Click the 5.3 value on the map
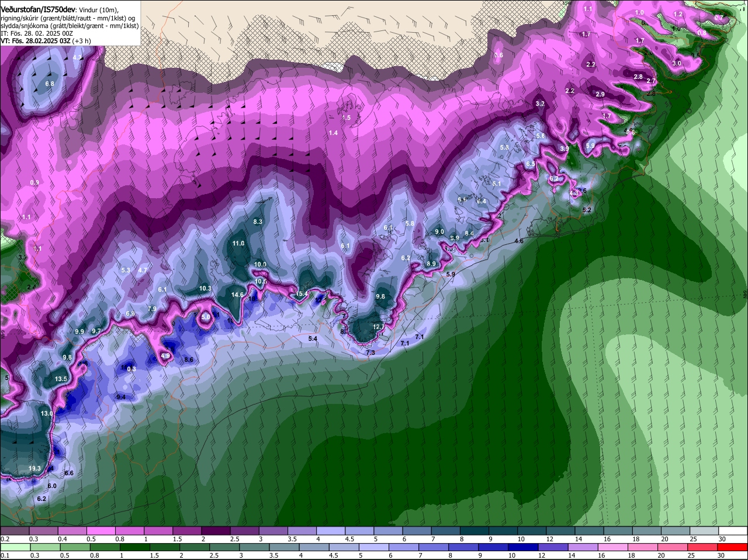 [126, 270]
